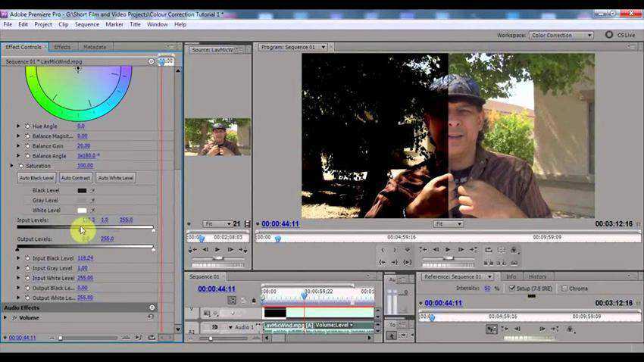Image resolution: width=644 pixels, height=362 pixels.
Task: Click the White Level color swatch
Action: (x=82, y=211)
